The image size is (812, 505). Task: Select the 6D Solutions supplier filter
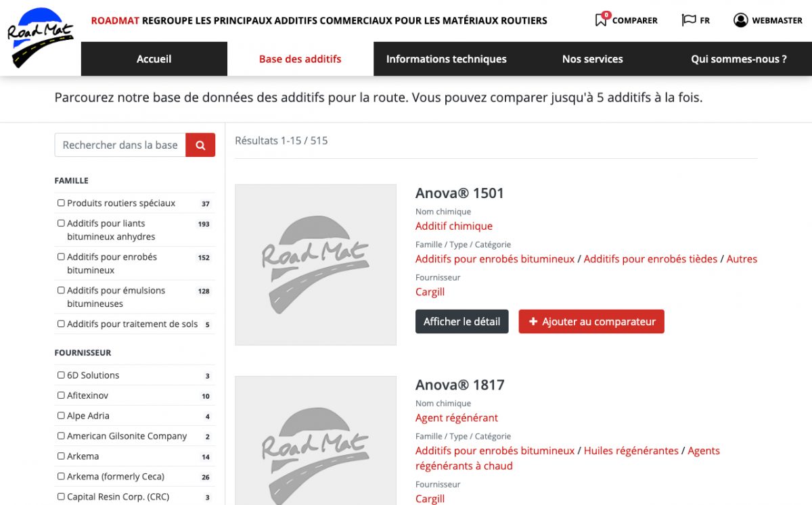62,375
